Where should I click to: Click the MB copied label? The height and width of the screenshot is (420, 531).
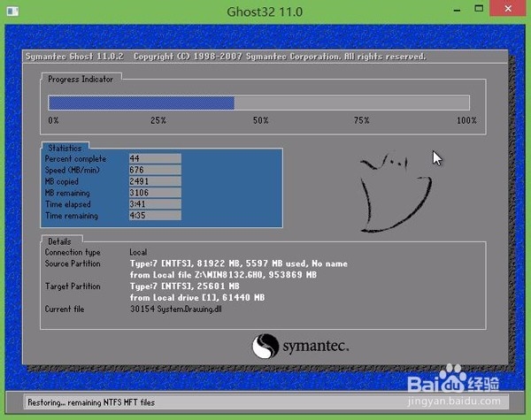[61, 181]
